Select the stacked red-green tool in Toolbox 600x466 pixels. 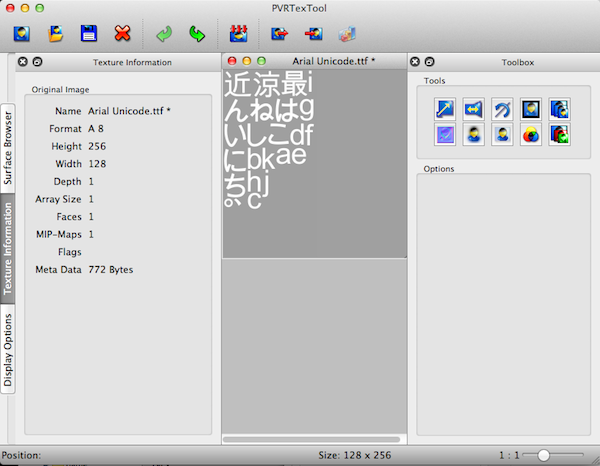click(559, 134)
